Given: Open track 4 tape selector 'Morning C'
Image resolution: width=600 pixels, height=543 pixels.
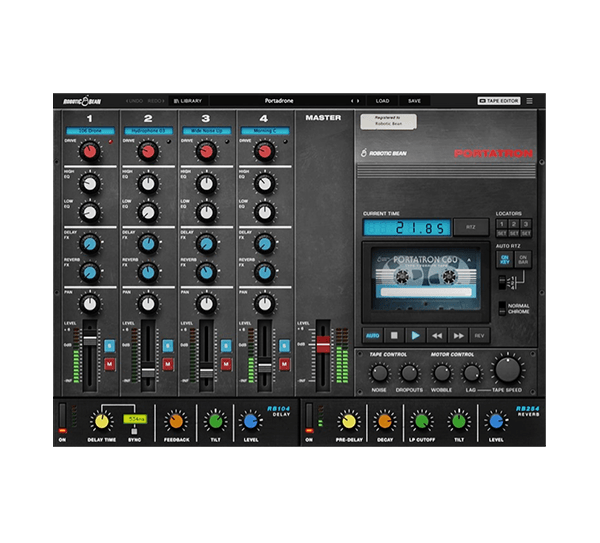Looking at the screenshot, I should coord(265,131).
